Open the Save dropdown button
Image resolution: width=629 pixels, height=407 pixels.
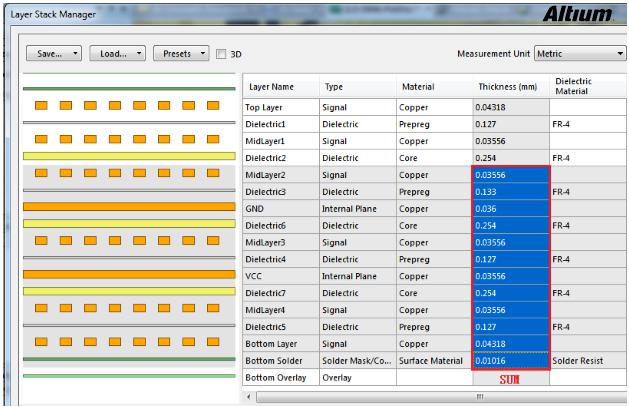click(52, 52)
